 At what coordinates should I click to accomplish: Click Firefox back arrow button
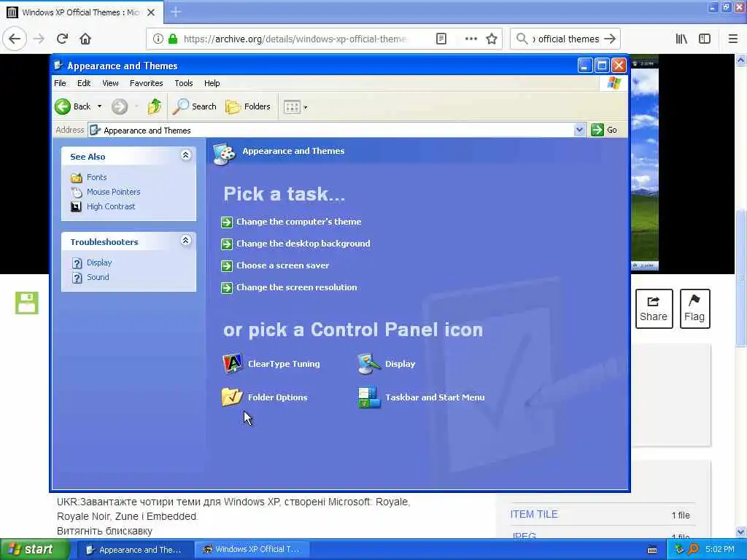(15, 39)
